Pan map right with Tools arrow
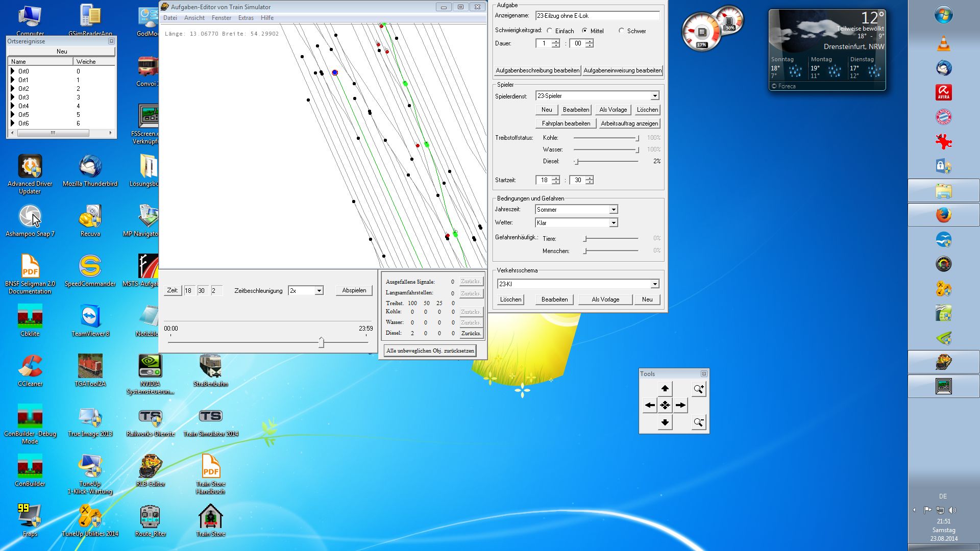 click(x=681, y=406)
